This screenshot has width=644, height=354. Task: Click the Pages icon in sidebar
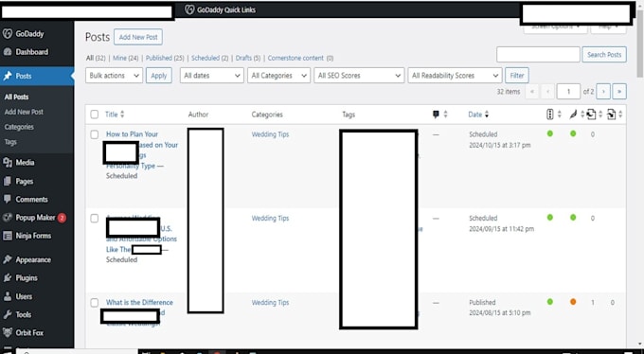[8, 181]
